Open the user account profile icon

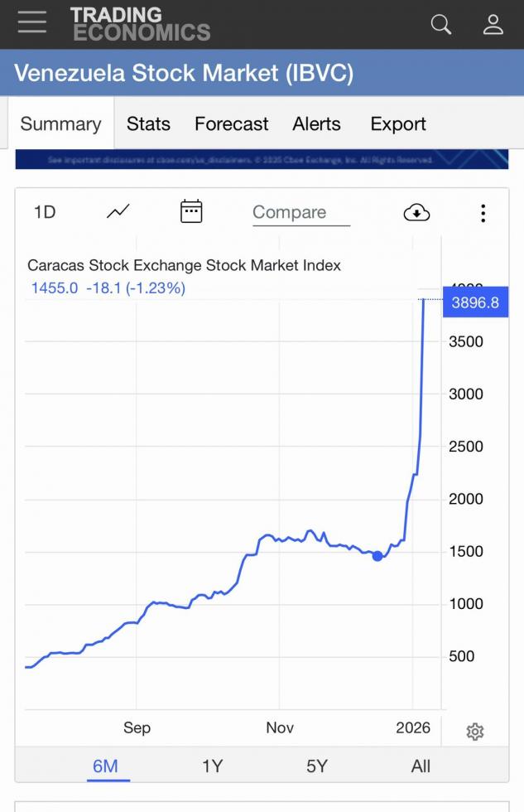(493, 24)
